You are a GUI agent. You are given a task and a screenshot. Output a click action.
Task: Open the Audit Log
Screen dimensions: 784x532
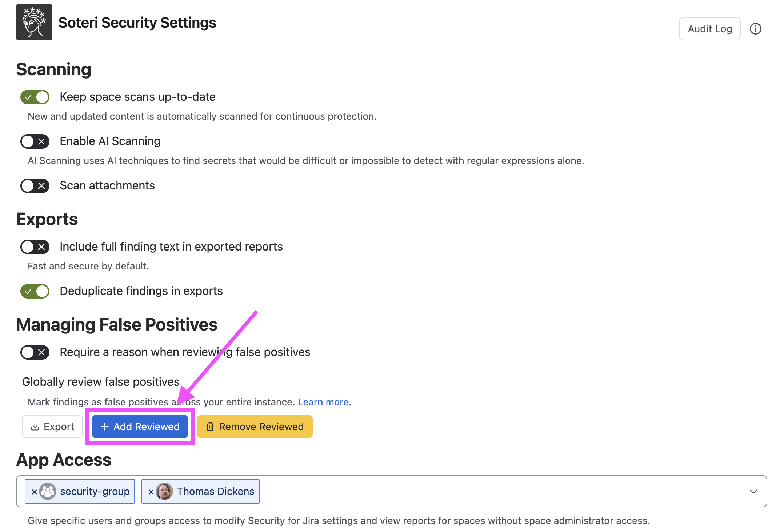pyautogui.click(x=710, y=29)
